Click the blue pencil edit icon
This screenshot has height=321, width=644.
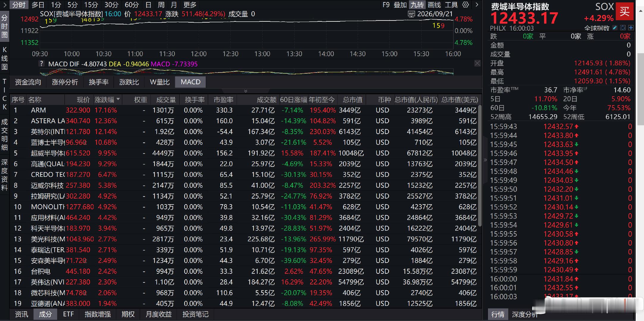point(615,28)
